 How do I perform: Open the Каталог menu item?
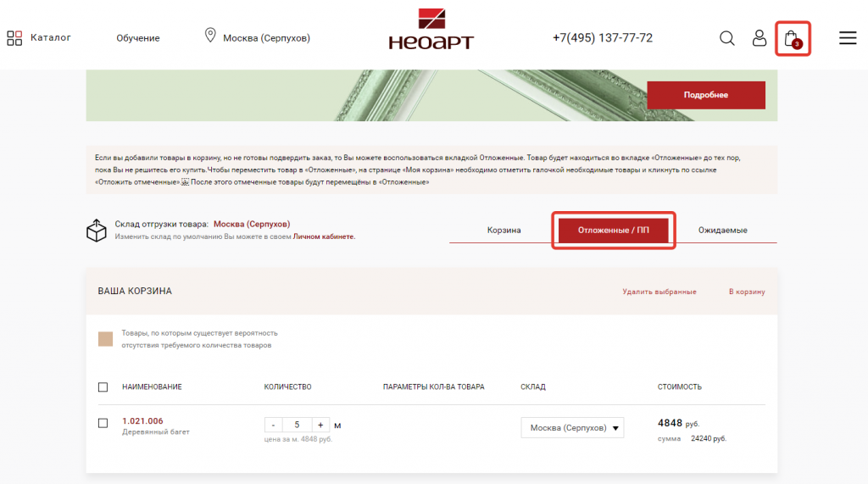coord(50,37)
